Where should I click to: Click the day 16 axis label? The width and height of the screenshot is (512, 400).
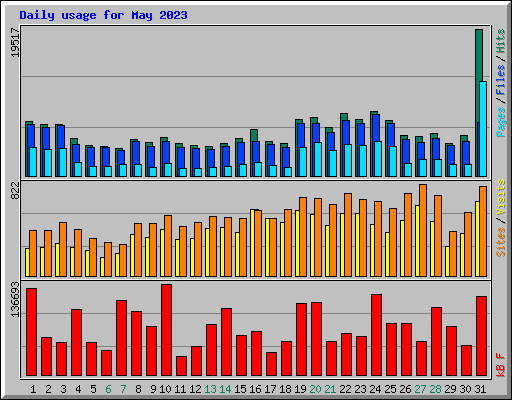[x=255, y=389]
